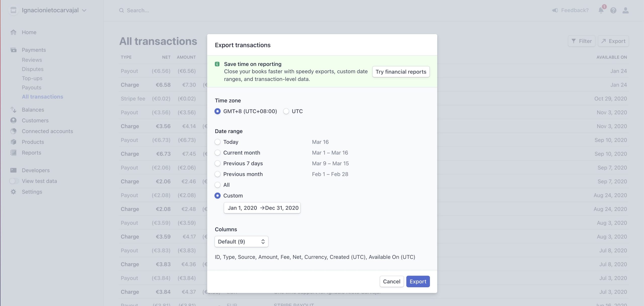Select the UTC time zone radio button
Screen dimensions: 644x306
[286, 111]
